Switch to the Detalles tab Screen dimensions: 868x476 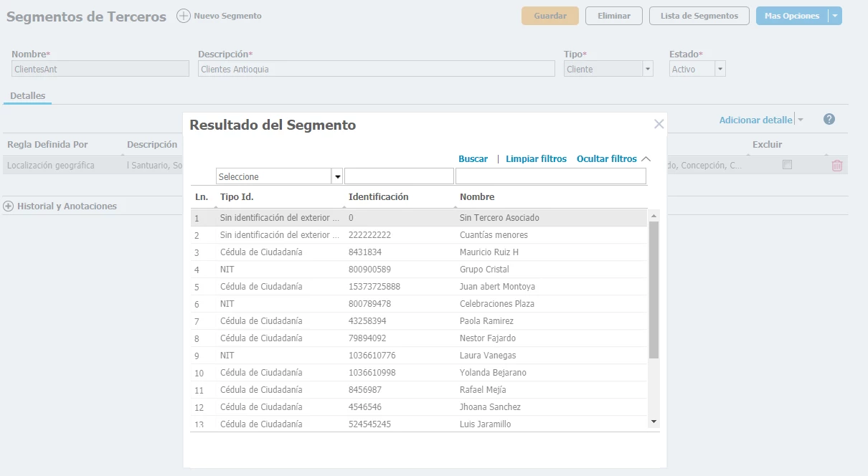(27, 96)
